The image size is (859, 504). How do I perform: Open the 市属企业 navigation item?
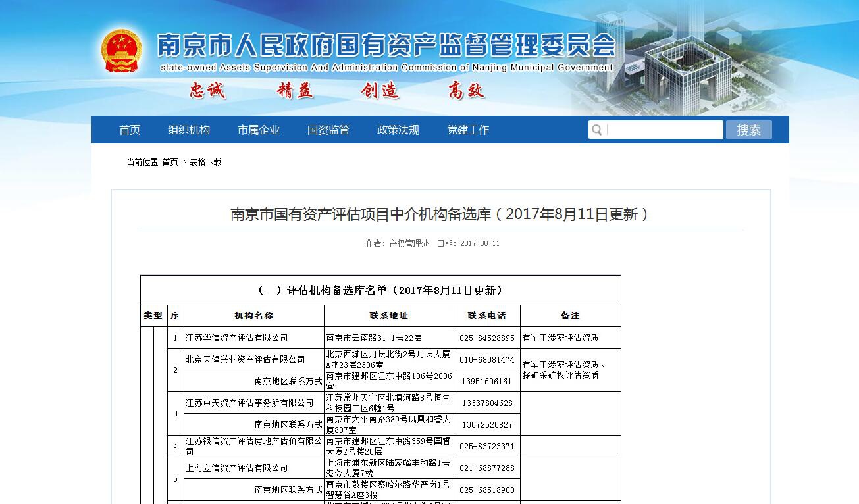pyautogui.click(x=259, y=130)
